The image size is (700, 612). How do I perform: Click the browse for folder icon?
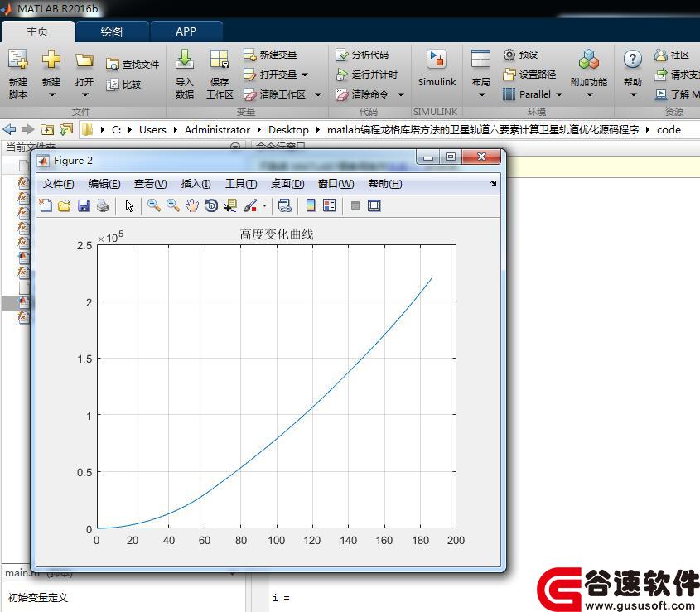coord(66,129)
